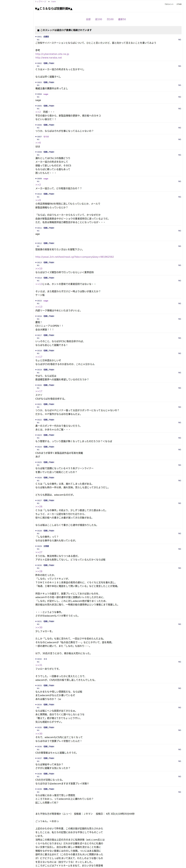Image resolution: width=186 pixels, height=868 pixels.
Task: Click the right-edge NG button of post 0031
Action: coord(180,624)
